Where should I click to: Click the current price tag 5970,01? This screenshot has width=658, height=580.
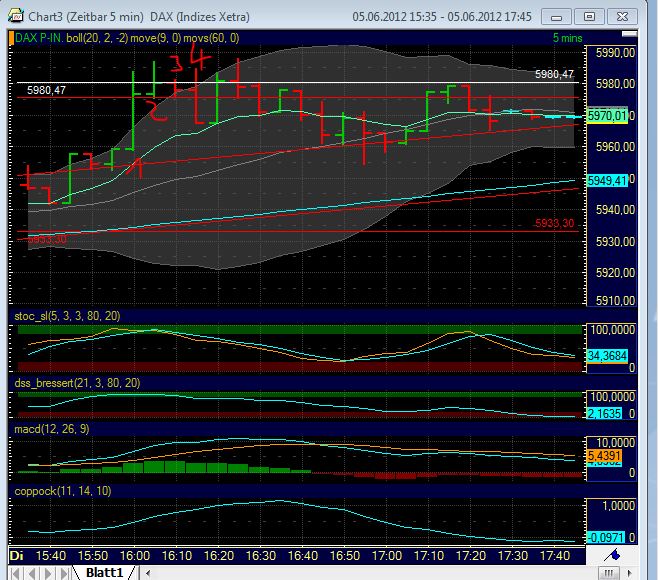coord(607,115)
